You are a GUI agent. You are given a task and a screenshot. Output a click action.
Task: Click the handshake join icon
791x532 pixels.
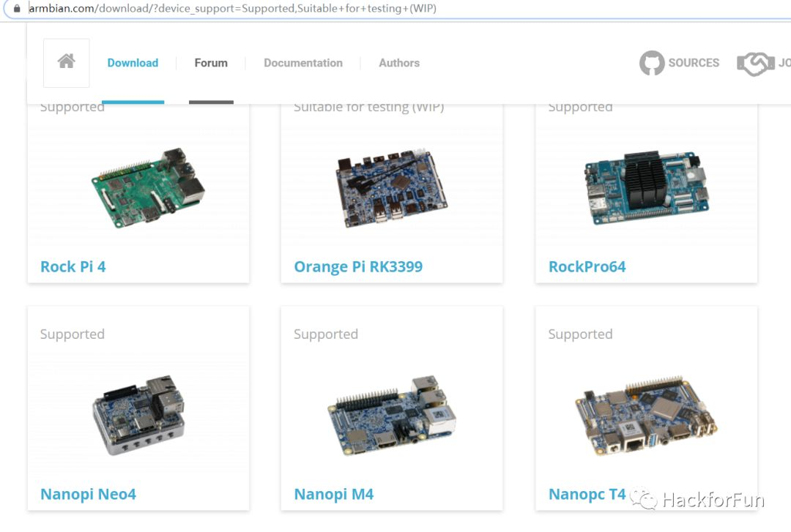click(755, 64)
